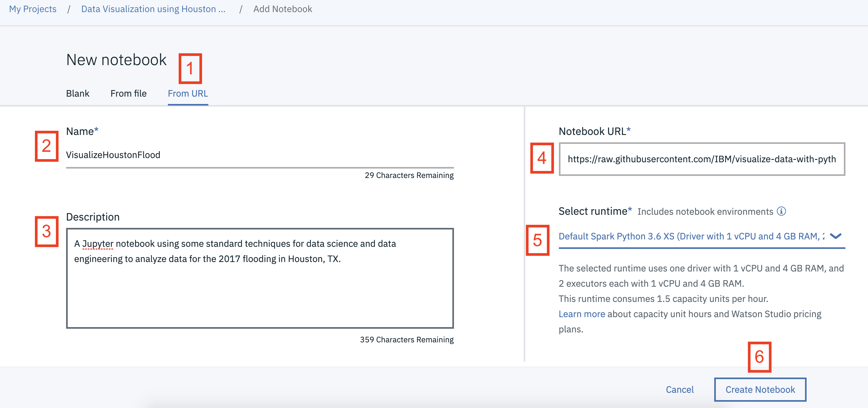This screenshot has height=408, width=868.
Task: Click the red numbered marker 6
Action: 759,357
